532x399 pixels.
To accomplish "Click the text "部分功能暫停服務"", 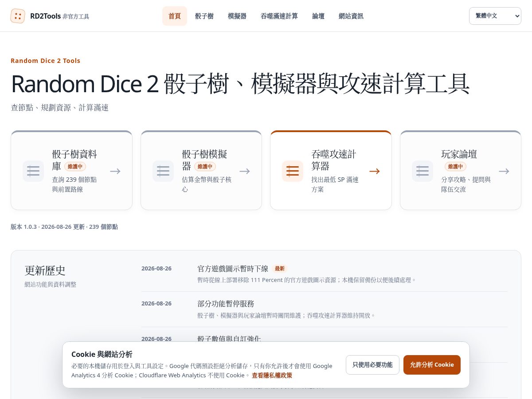I will click(x=226, y=304).
